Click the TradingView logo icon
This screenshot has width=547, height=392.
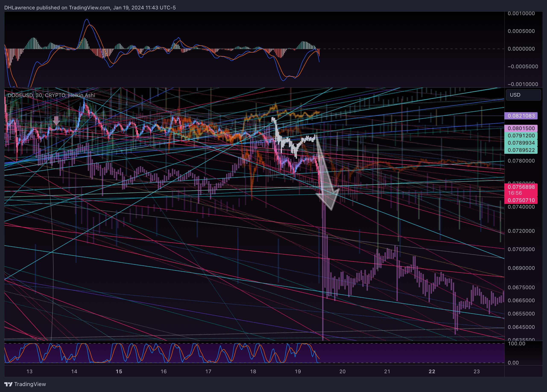[9, 384]
